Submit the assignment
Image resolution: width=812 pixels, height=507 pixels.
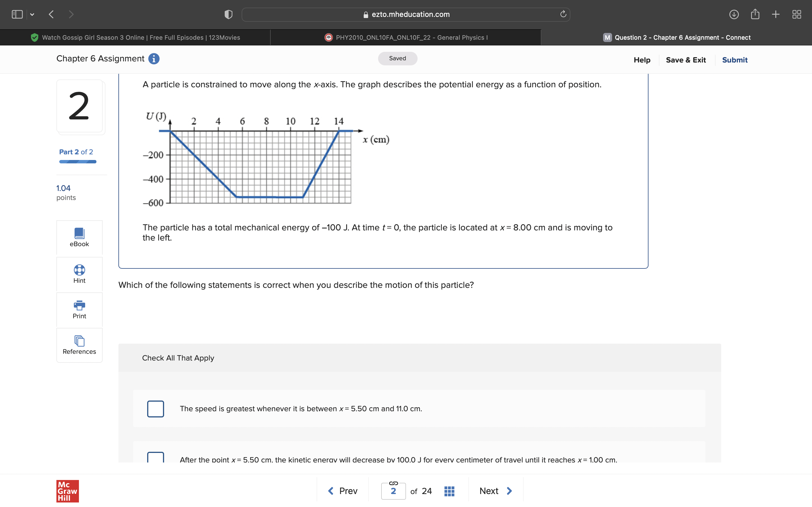(x=734, y=60)
